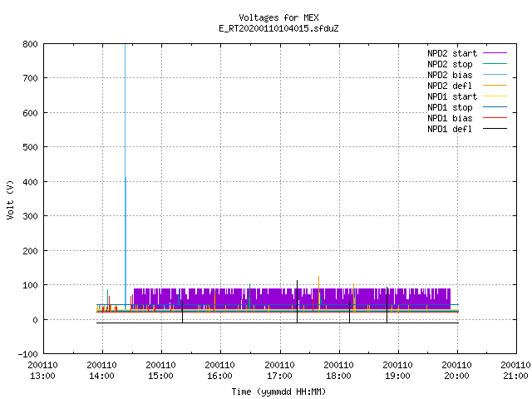
Task: Click the green NPD2 stop spike near 16:30
Action: tap(249, 296)
